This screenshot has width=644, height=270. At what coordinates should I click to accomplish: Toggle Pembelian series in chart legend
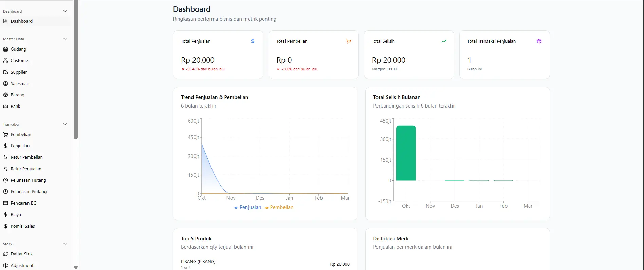click(279, 207)
